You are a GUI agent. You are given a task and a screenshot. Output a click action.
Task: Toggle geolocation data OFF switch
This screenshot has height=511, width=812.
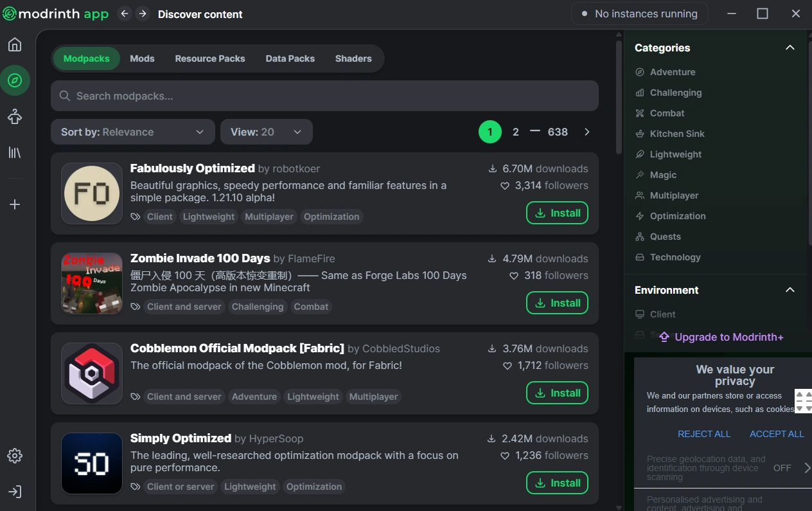tap(782, 468)
